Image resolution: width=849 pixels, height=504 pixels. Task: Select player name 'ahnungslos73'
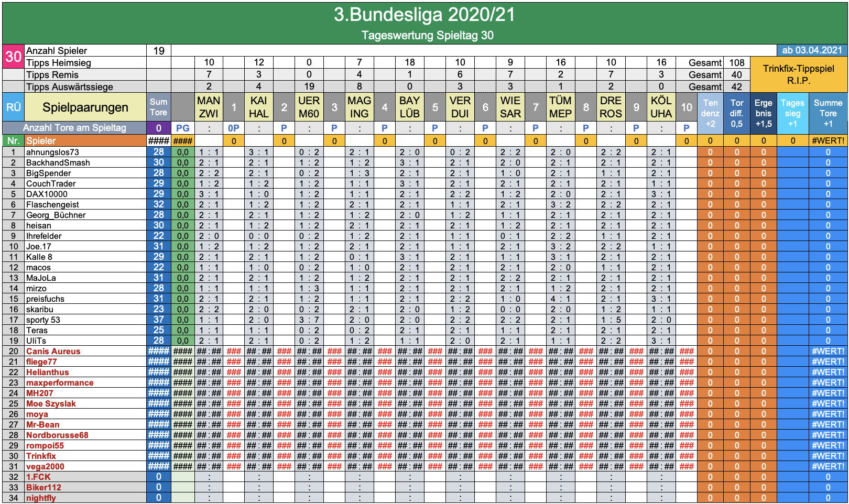[52, 152]
